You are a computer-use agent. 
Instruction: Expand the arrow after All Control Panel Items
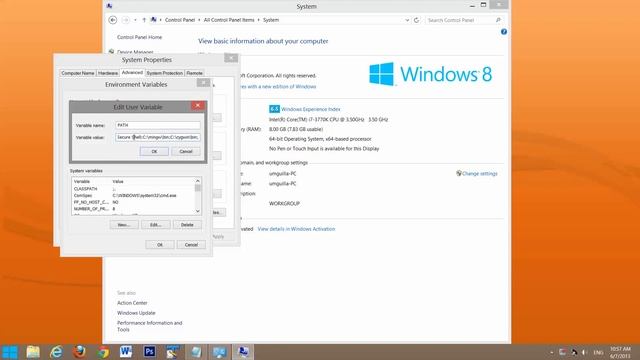(x=258, y=20)
